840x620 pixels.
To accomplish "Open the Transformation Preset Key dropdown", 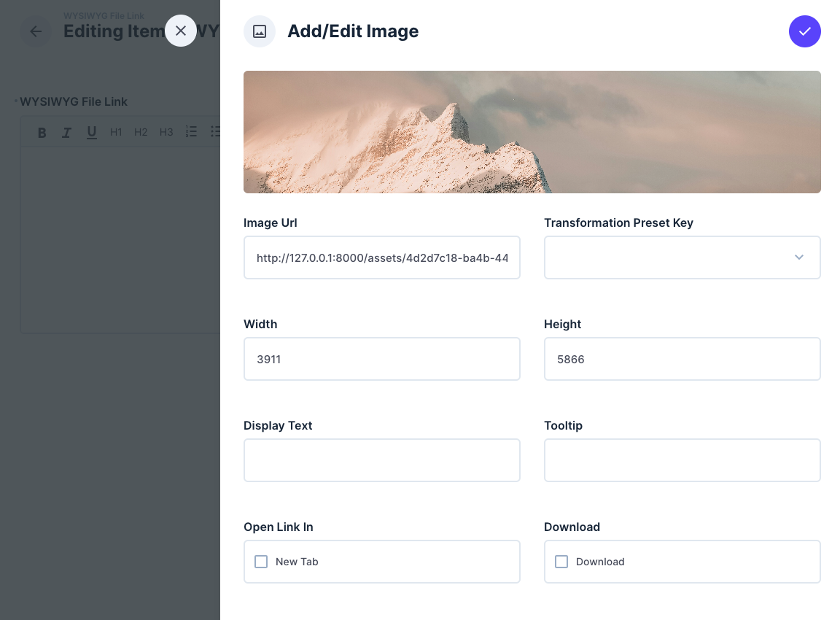I will pyautogui.click(x=682, y=257).
